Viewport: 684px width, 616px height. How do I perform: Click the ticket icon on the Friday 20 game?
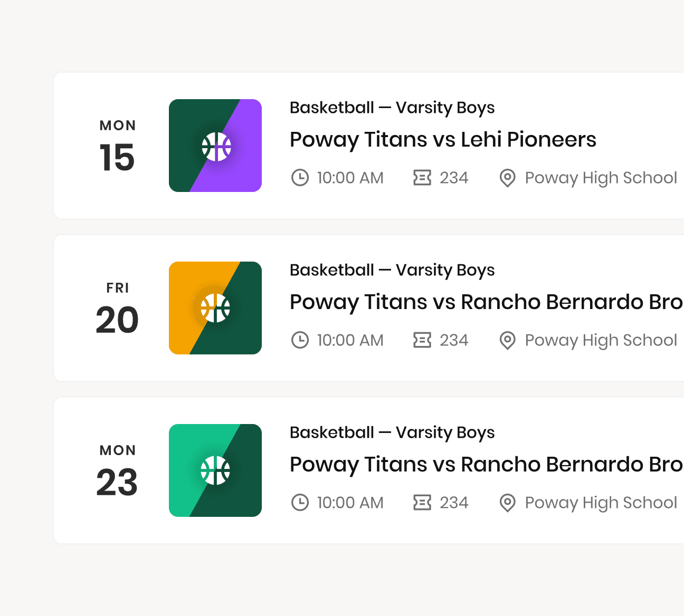422,340
